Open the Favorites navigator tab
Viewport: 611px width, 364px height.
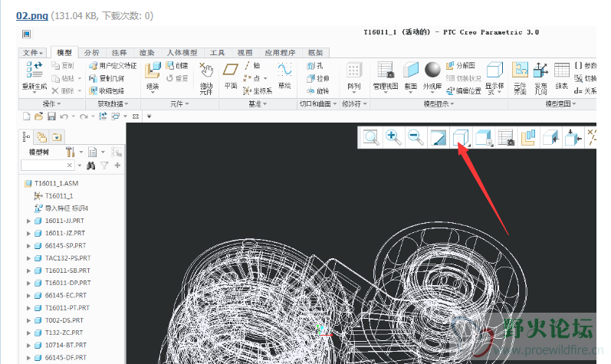coord(57,137)
